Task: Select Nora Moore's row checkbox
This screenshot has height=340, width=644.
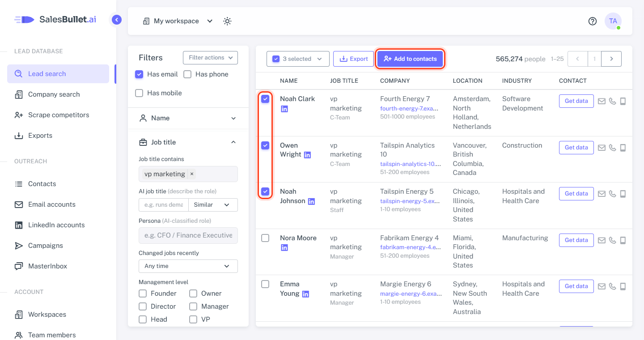Action: (x=265, y=238)
